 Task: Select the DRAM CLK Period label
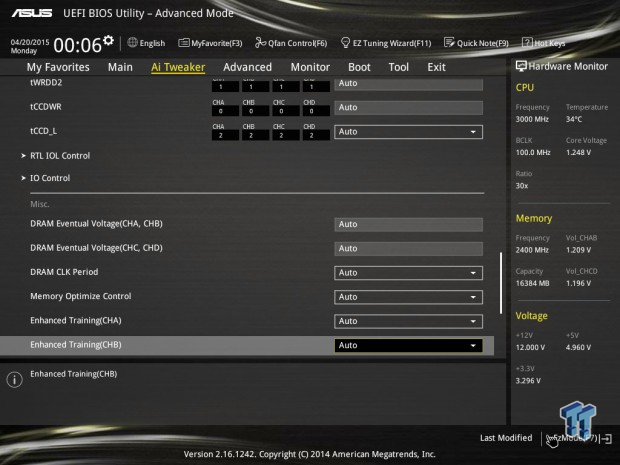pyautogui.click(x=64, y=272)
